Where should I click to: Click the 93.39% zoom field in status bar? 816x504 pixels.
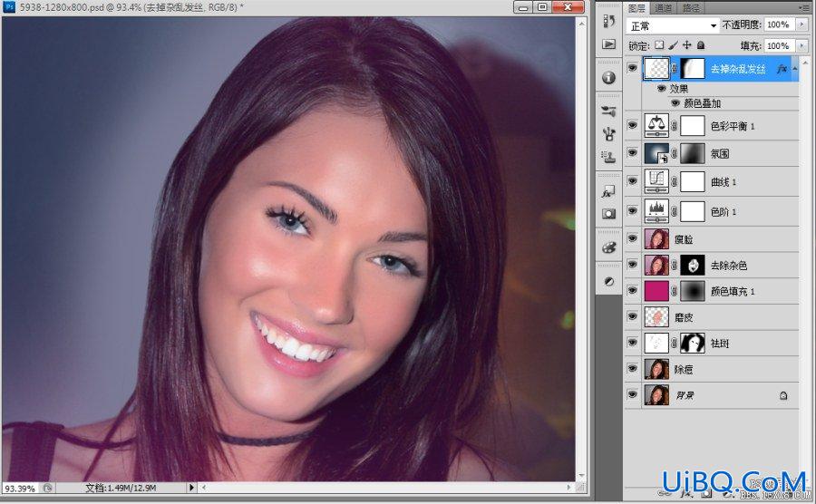click(x=20, y=489)
